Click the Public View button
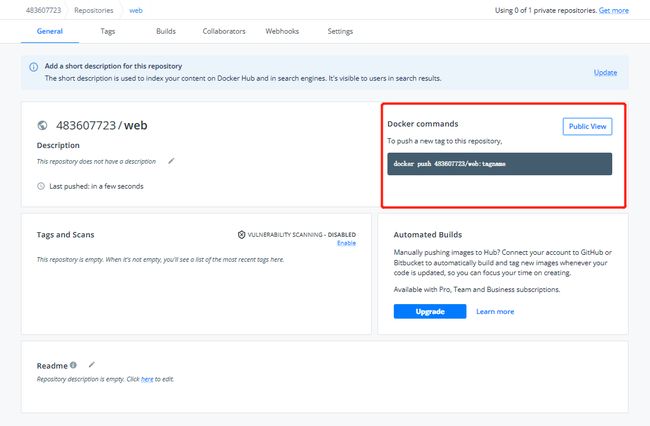Image resolution: width=650 pixels, height=426 pixels. tap(587, 126)
